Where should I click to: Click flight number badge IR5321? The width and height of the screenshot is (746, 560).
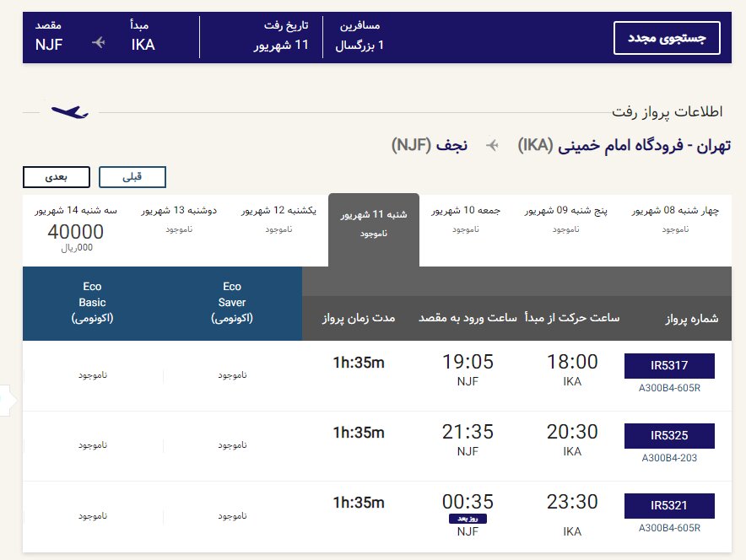[669, 507]
